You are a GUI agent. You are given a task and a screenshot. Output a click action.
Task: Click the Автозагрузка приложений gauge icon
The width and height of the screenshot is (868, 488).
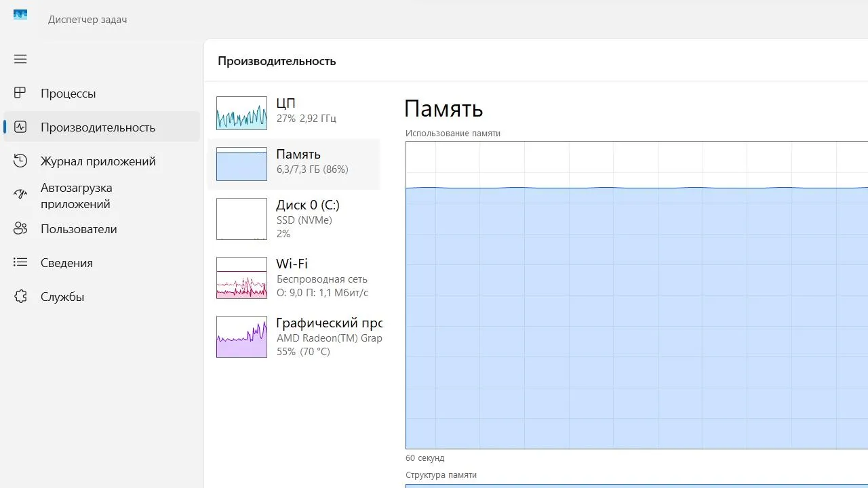click(20, 195)
